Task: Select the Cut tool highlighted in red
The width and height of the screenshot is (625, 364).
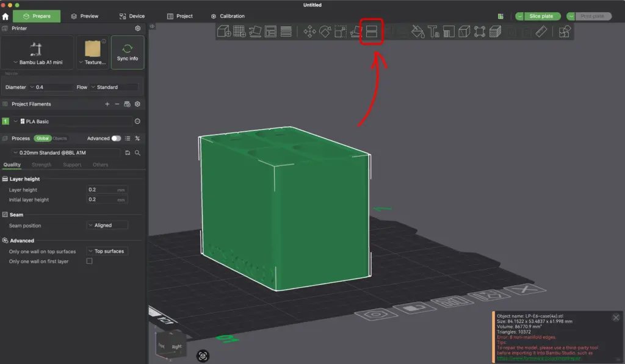Action: (x=371, y=31)
